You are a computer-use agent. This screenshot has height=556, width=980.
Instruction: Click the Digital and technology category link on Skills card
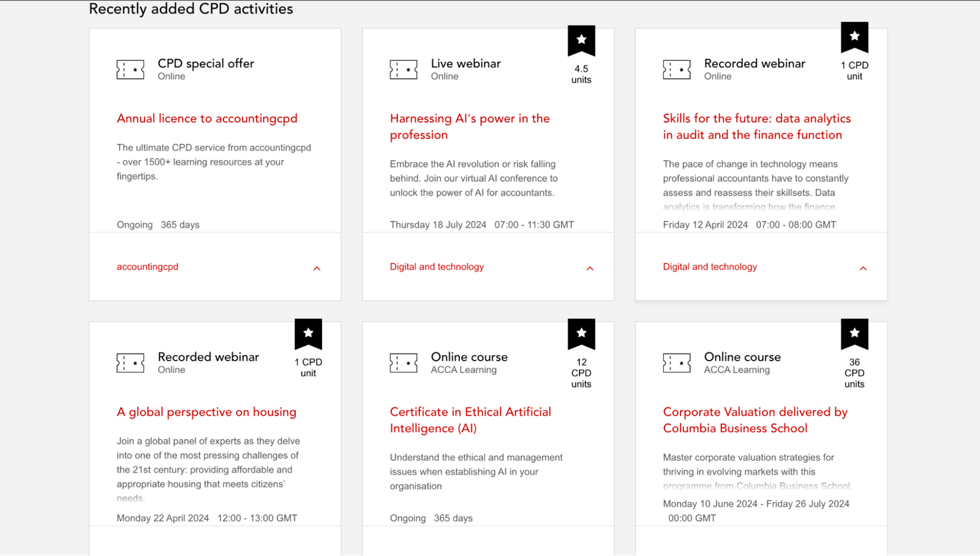tap(710, 266)
